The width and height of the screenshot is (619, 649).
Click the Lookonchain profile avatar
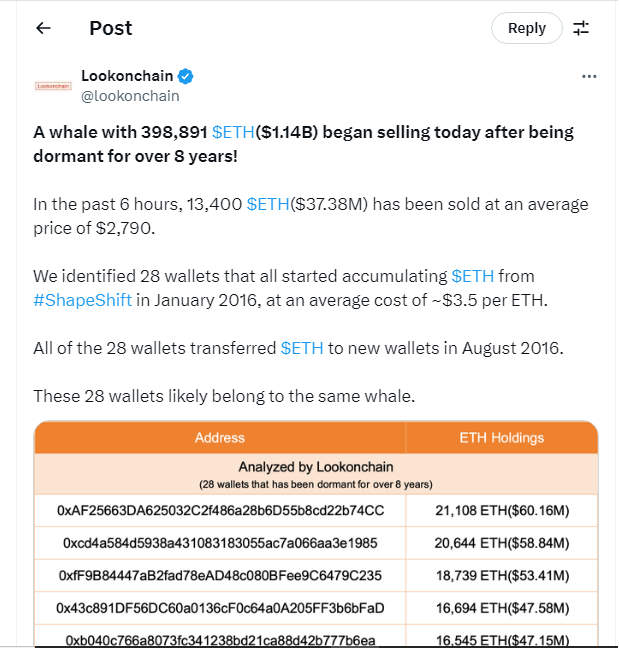click(53, 86)
